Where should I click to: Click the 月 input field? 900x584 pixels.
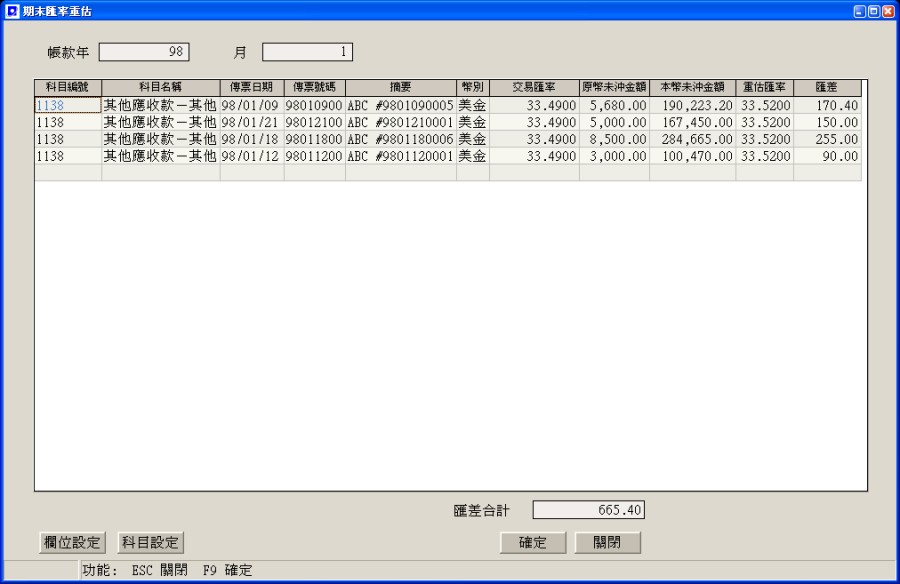[x=307, y=52]
